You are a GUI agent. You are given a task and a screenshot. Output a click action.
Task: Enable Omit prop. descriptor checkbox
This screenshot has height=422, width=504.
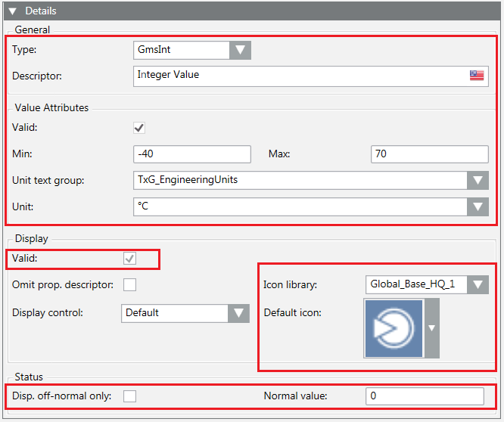coord(129,284)
